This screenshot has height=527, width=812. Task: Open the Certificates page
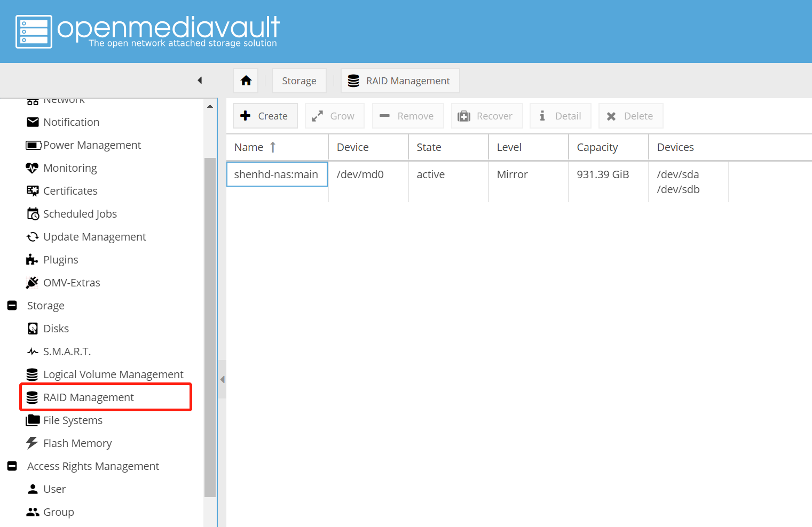click(x=70, y=191)
